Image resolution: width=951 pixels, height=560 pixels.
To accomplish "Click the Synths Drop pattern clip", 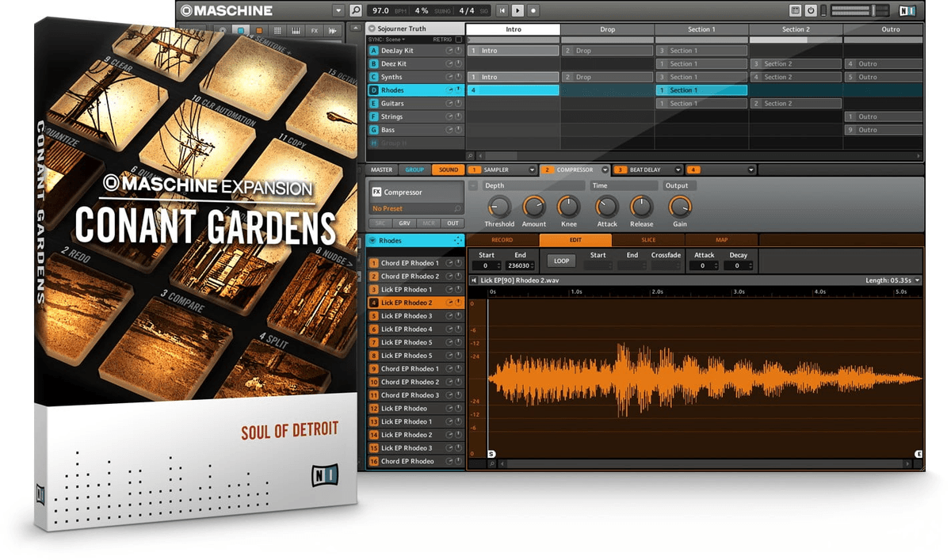I will click(607, 77).
